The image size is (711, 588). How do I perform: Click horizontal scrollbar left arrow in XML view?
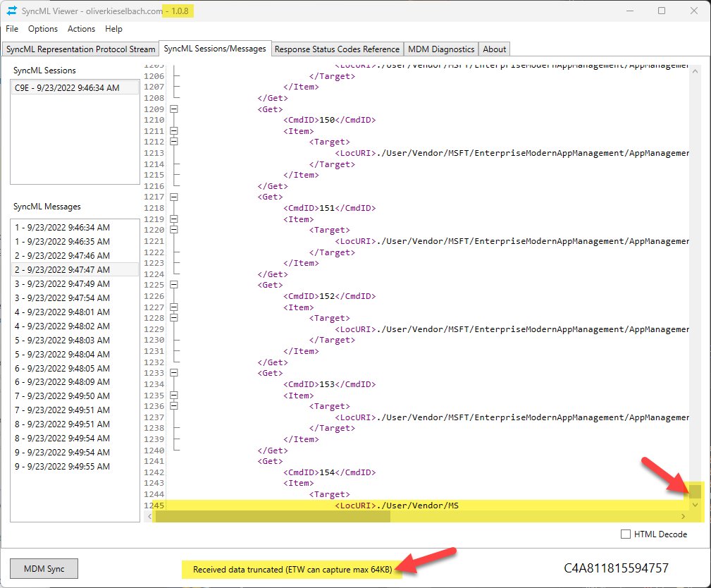click(x=149, y=516)
